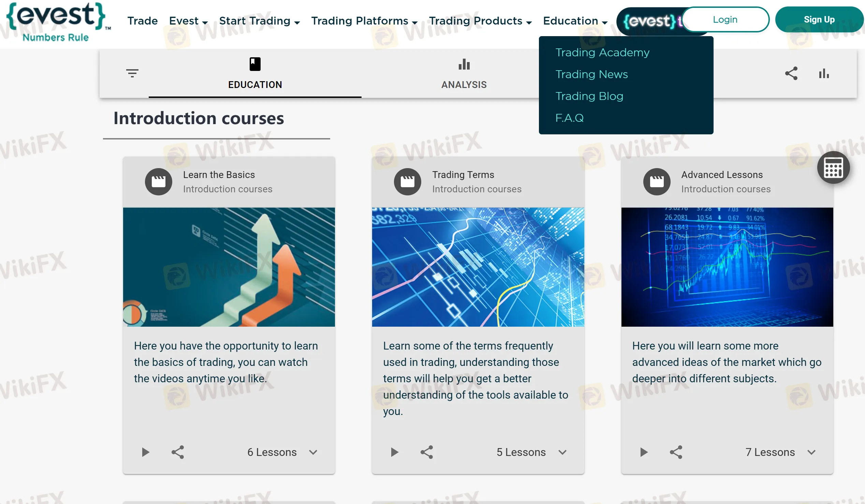The height and width of the screenshot is (504, 865).
Task: Switch to the ANALYSIS tab
Action: pyautogui.click(x=464, y=73)
